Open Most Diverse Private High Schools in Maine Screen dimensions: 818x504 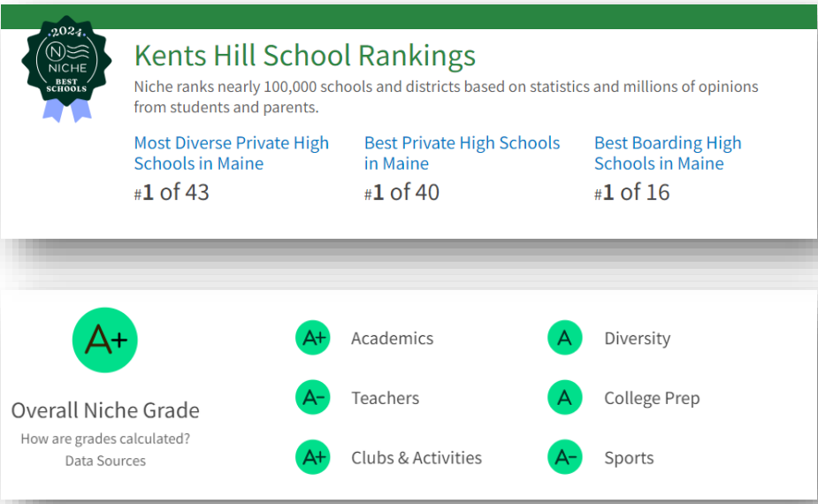[231, 153]
